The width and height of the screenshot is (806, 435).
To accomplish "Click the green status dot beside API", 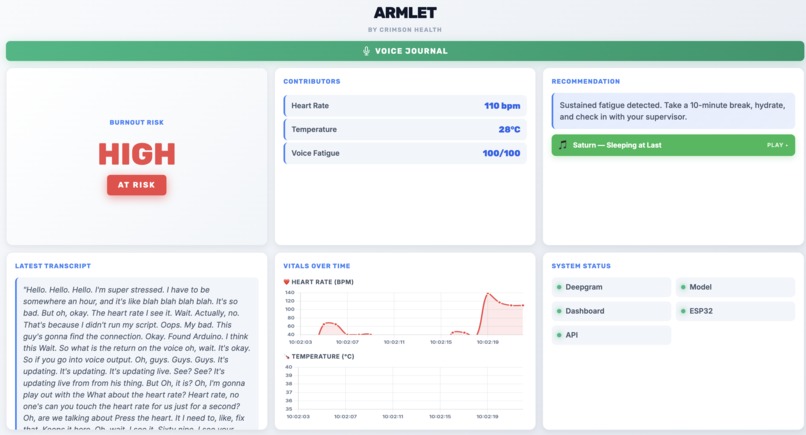I will [559, 335].
